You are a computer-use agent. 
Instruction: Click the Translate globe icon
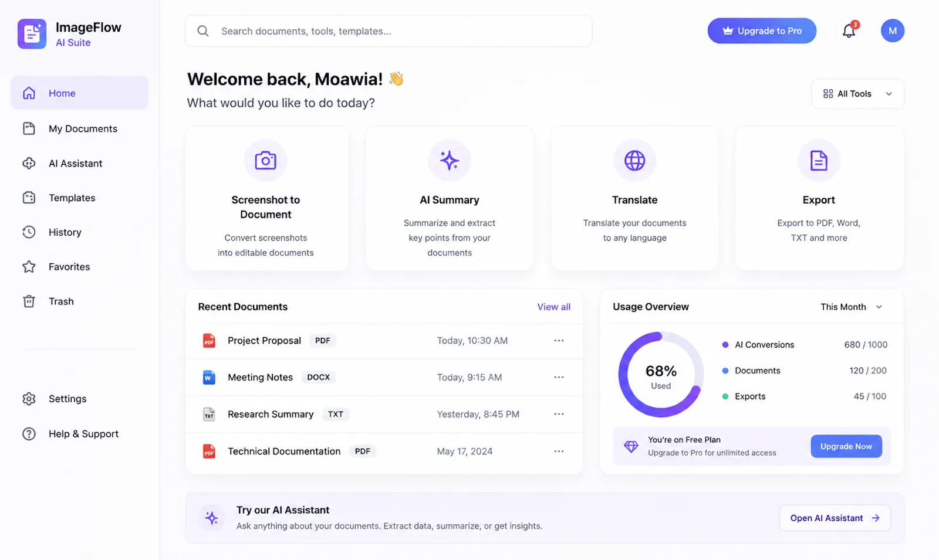coord(634,160)
